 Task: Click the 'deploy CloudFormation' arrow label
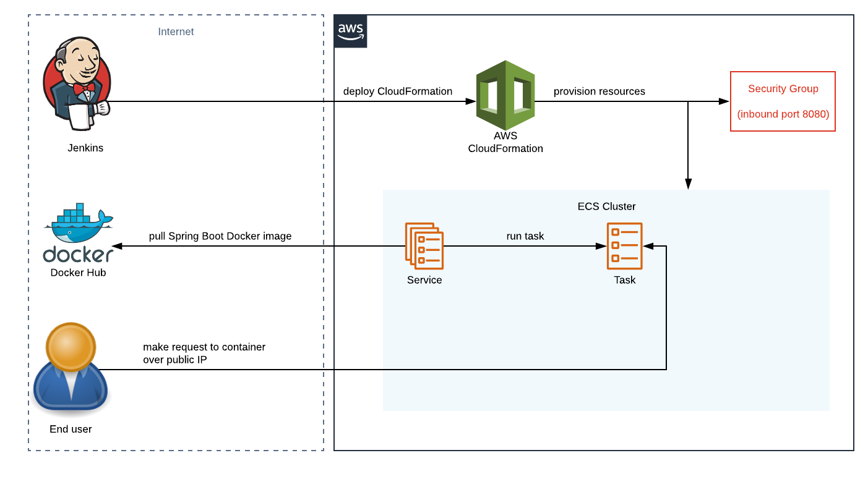coord(398,91)
